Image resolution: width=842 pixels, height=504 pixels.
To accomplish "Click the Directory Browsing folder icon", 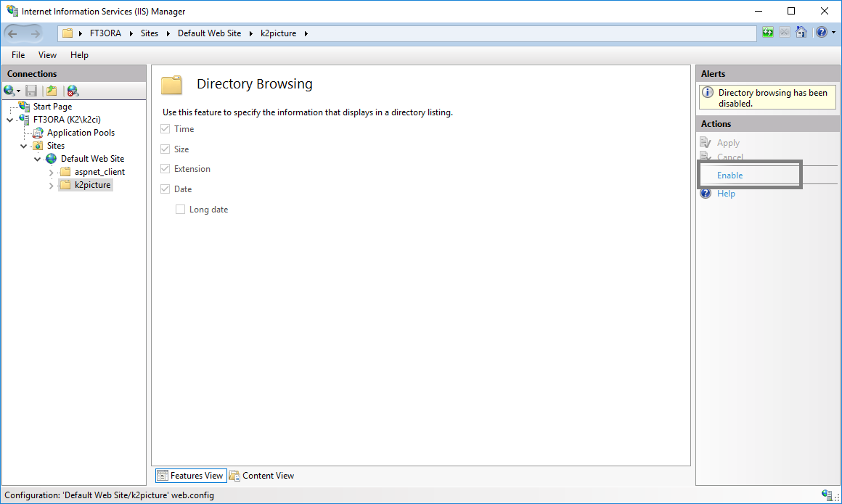I will pos(171,85).
